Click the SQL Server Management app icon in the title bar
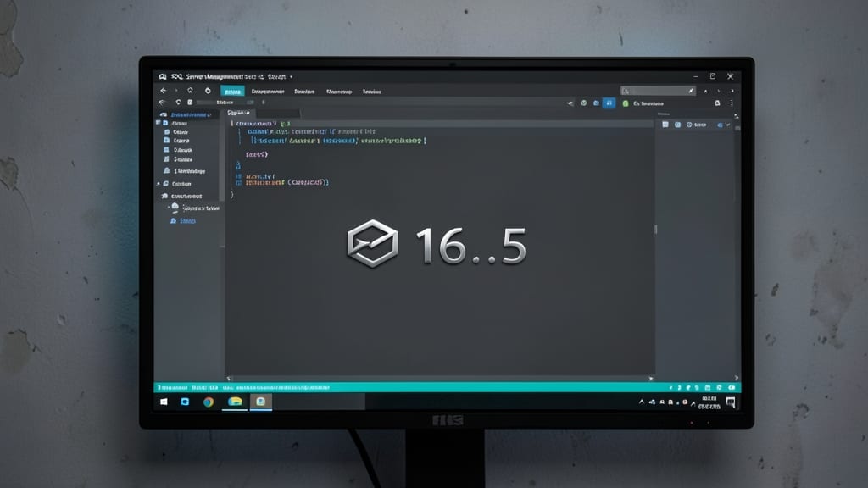This screenshot has width=868, height=488. tap(163, 76)
